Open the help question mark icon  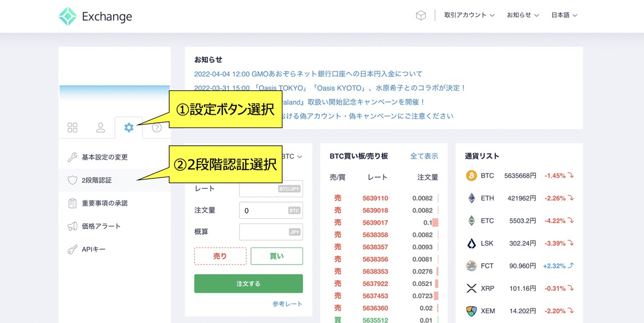pyautogui.click(x=156, y=127)
